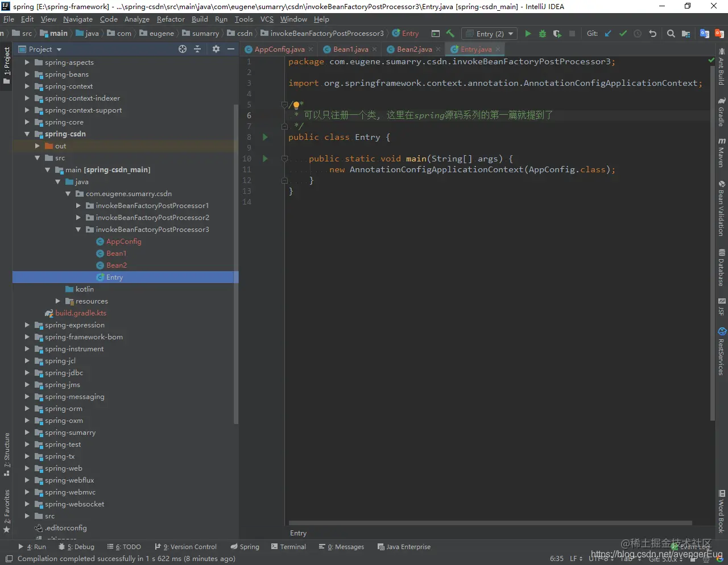Open the Navigate menu

coord(78,19)
